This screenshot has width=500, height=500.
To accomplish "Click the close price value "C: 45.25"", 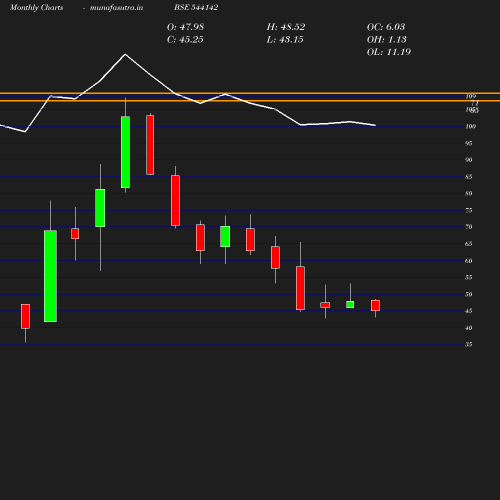I will (x=185, y=39).
